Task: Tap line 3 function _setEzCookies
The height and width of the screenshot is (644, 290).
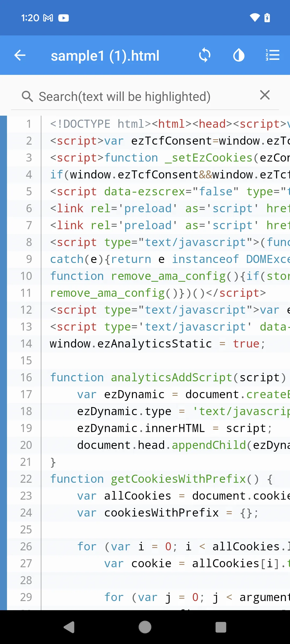Action: 170,158
